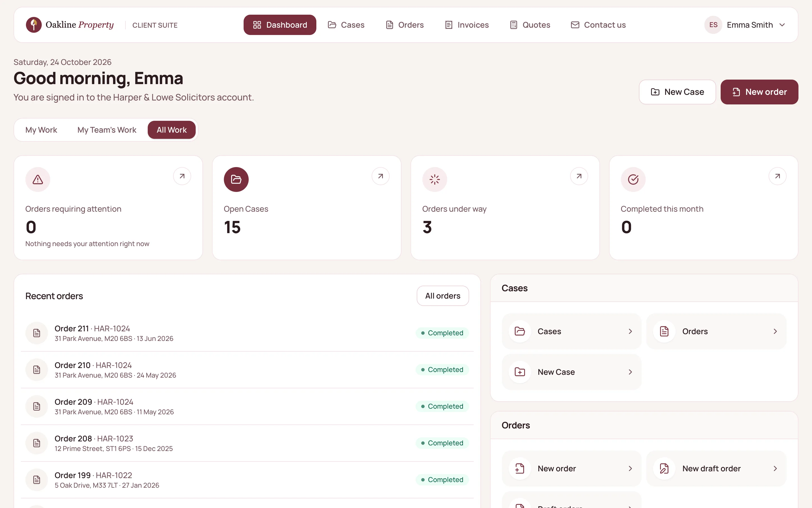Open Invoices in top navigation
The height and width of the screenshot is (508, 812).
coord(467,25)
